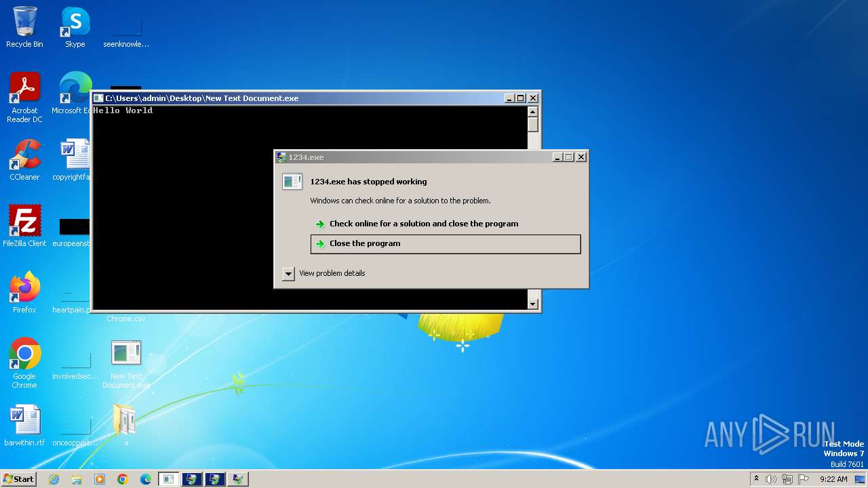
Task: Open Edge from the taskbar
Action: coord(146,479)
